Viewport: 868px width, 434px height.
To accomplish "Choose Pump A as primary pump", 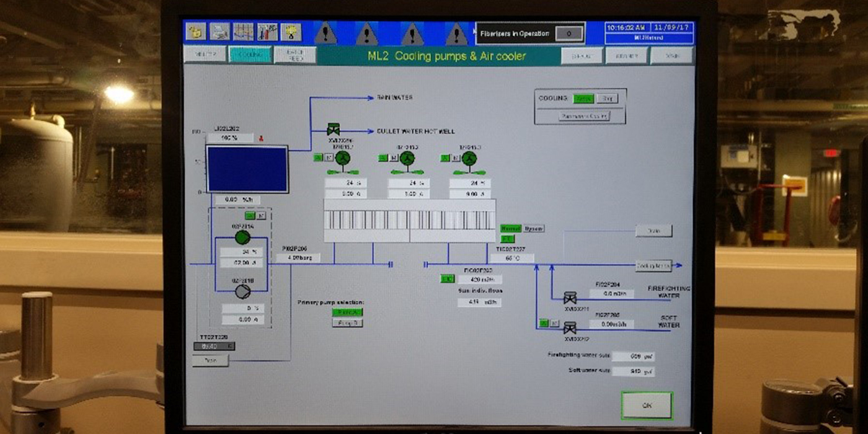I will tap(347, 312).
